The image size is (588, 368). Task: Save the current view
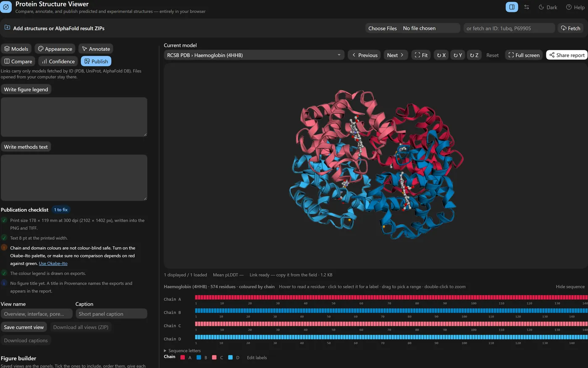(24, 327)
